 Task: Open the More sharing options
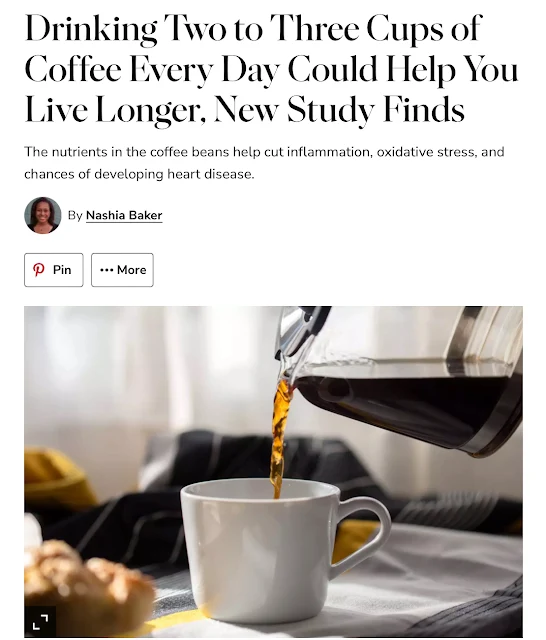(122, 270)
